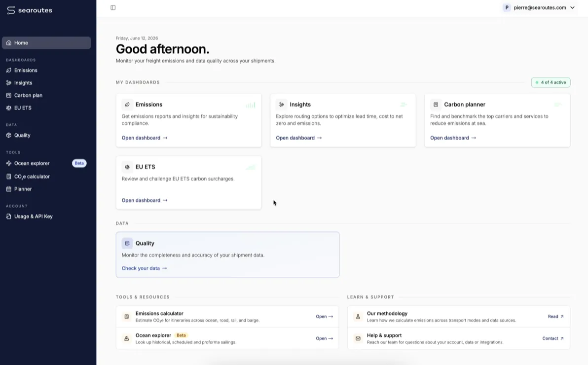The height and width of the screenshot is (365, 588).
Task: Open the pierre@searoutes.com account menu
Action: pos(539,7)
